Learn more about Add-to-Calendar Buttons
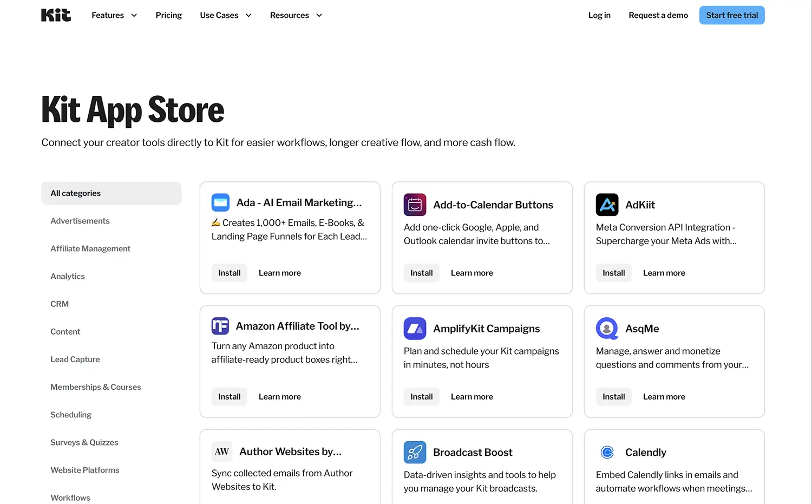Viewport: 812px width, 504px height. [472, 273]
